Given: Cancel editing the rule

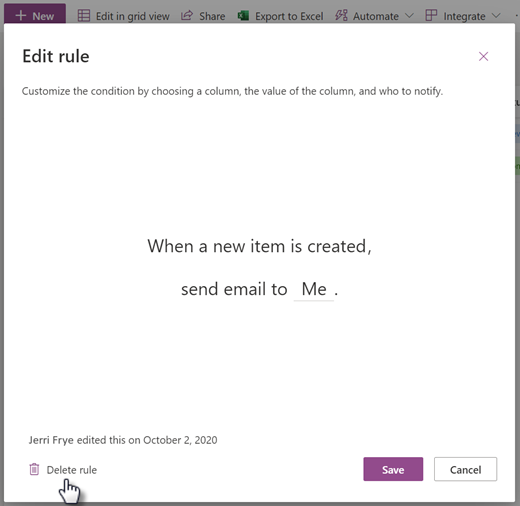Looking at the screenshot, I should point(465,469).
